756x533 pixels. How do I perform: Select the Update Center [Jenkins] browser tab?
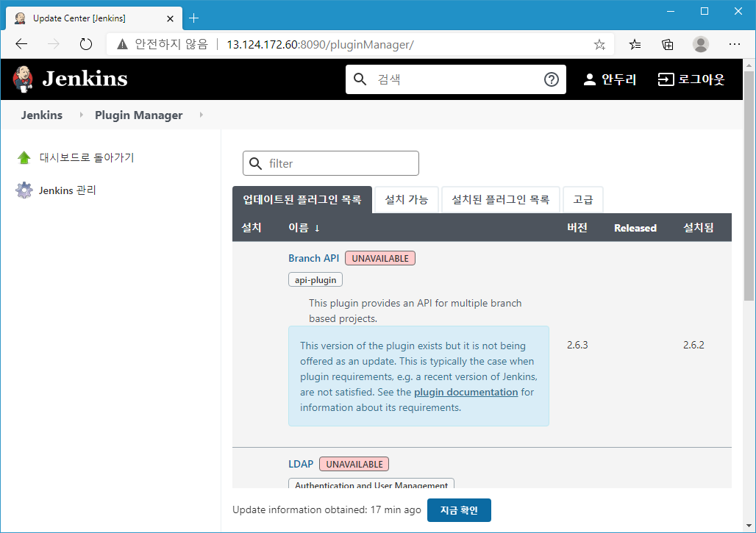click(94, 18)
